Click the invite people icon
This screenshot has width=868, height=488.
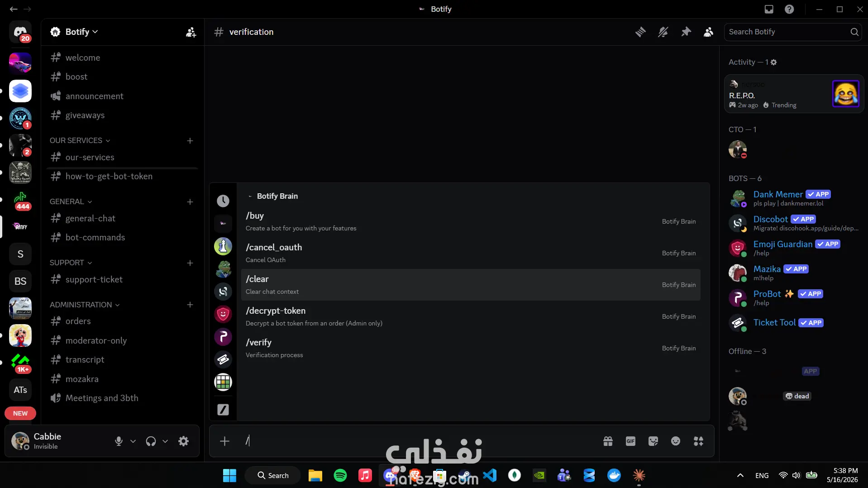pos(191,32)
